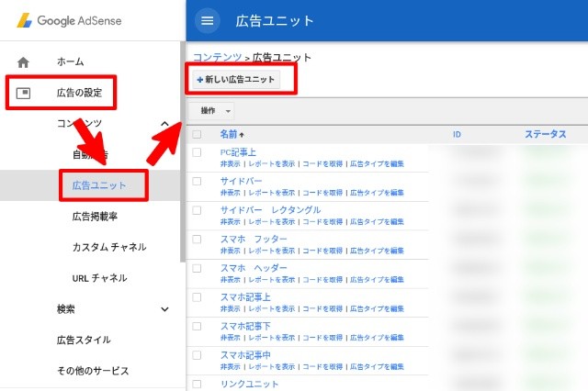Image resolution: width=588 pixels, height=391 pixels.
Task: Click コードを取得 under PC記事上
Action: point(322,163)
